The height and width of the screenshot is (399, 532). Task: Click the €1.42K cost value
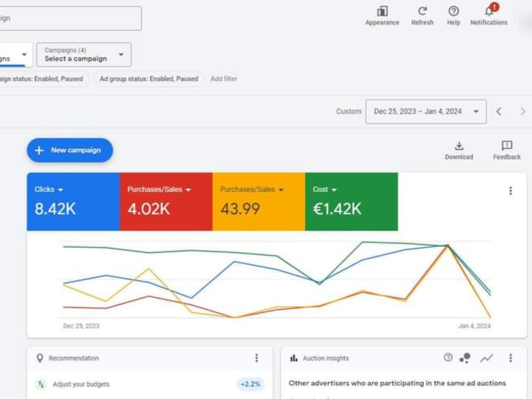pos(337,209)
